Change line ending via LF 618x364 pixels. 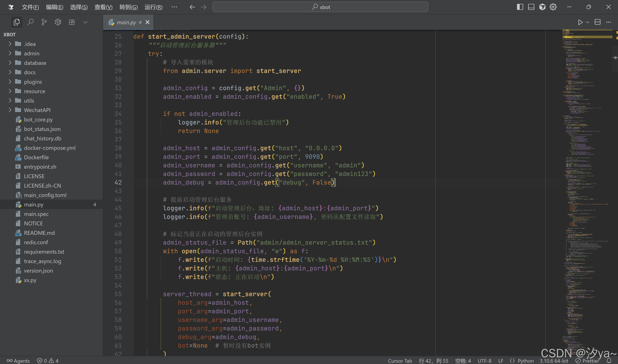(501, 361)
